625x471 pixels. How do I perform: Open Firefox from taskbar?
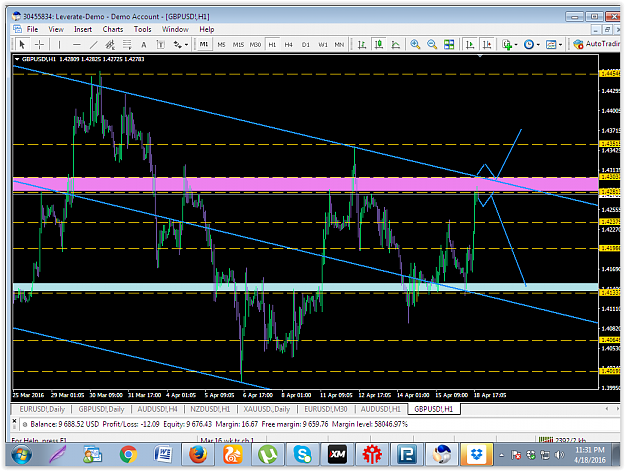tap(198, 455)
